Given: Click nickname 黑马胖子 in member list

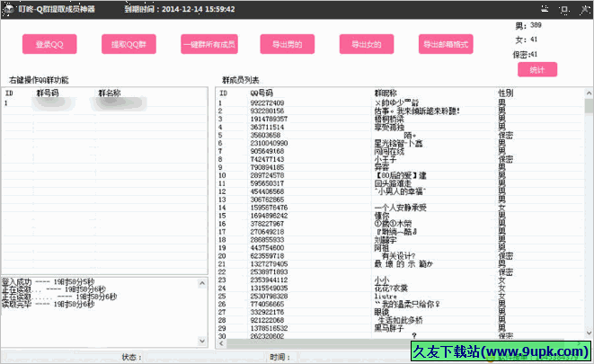Looking at the screenshot, I should (389, 328).
